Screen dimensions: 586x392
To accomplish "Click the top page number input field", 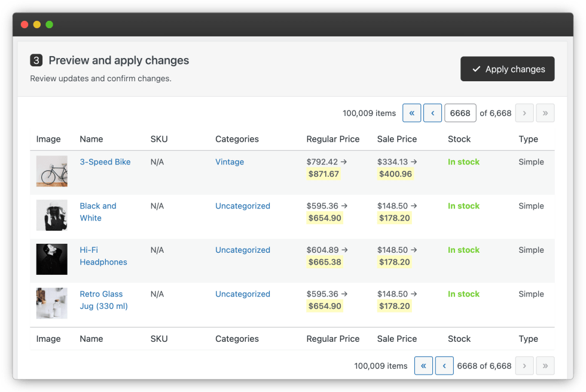I will [x=460, y=113].
